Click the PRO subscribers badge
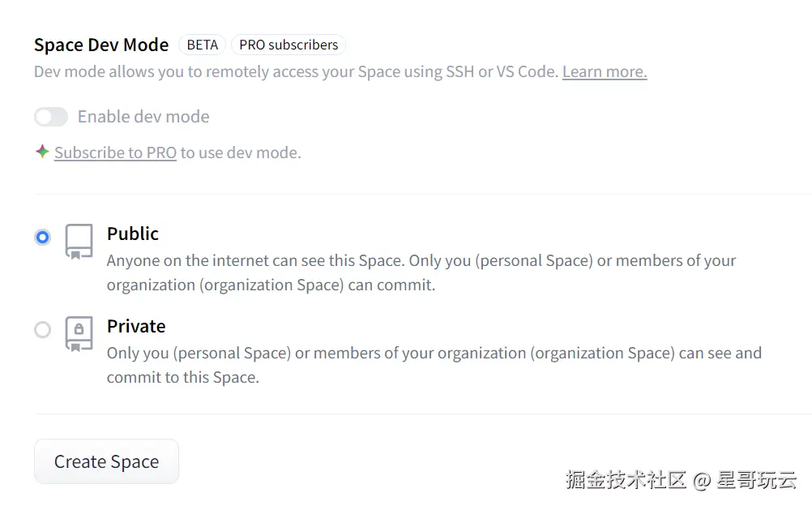 tap(288, 45)
